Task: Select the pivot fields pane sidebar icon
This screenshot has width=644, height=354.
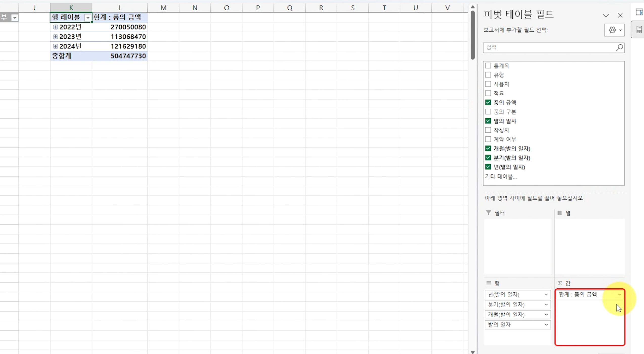Action: tap(639, 30)
